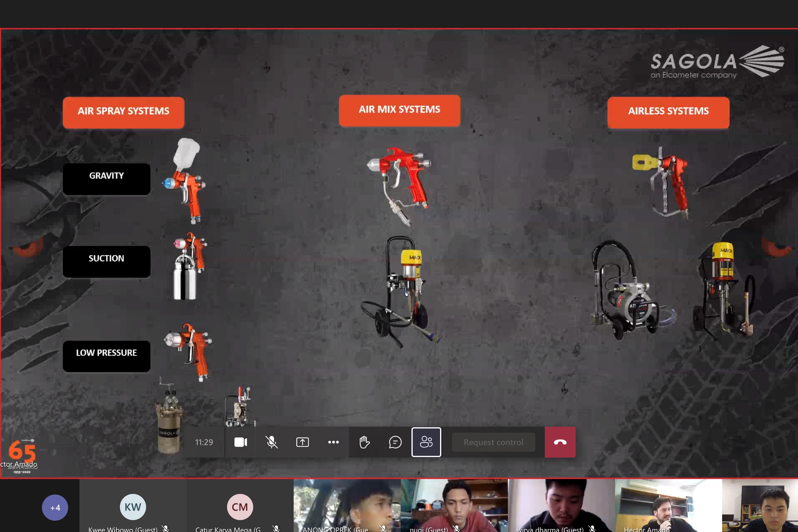Raise your hand in the meeting
The width and height of the screenshot is (798, 532).
coord(364,442)
